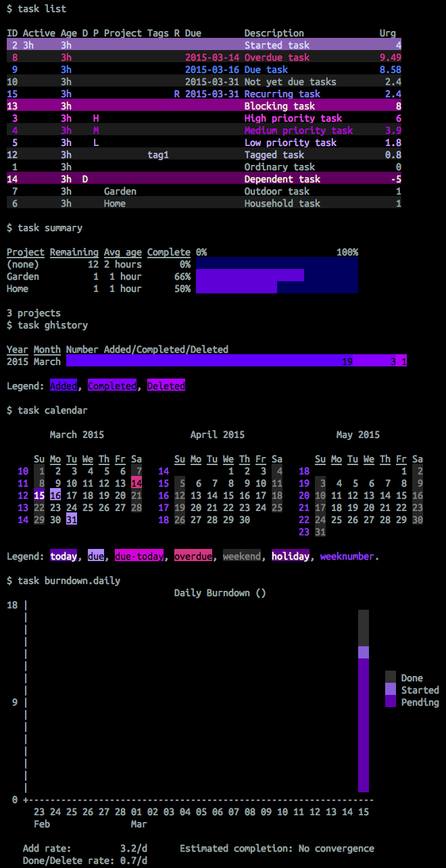Screen dimensions: 446x868
Task: Click the 'Started' burndown legend swatch
Action: click(391, 690)
